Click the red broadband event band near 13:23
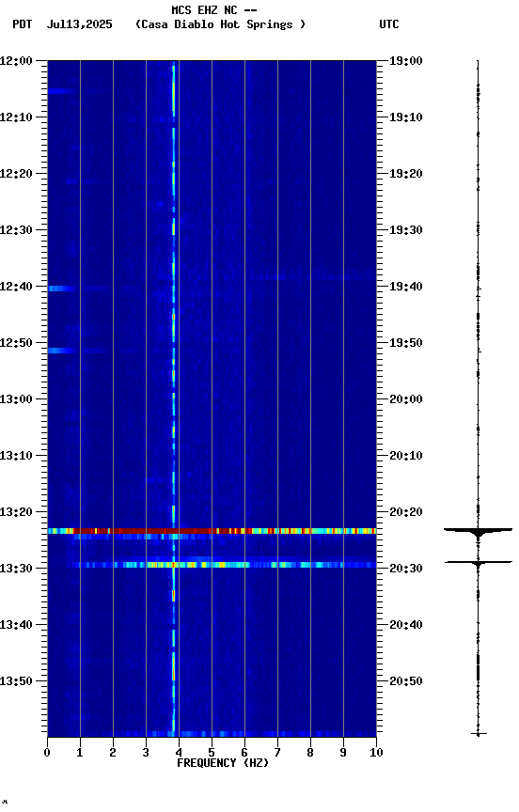519x812 pixels. pyautogui.click(x=212, y=531)
